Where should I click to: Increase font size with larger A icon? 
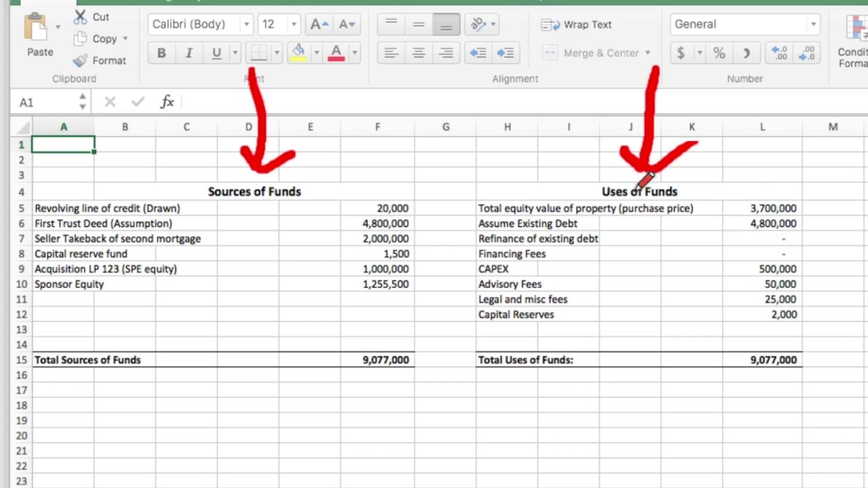319,24
